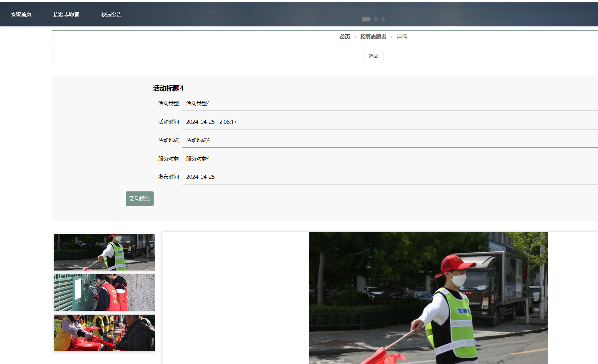Click the large traffic volunteer preview image
The height and width of the screenshot is (364, 598).
[x=428, y=298]
